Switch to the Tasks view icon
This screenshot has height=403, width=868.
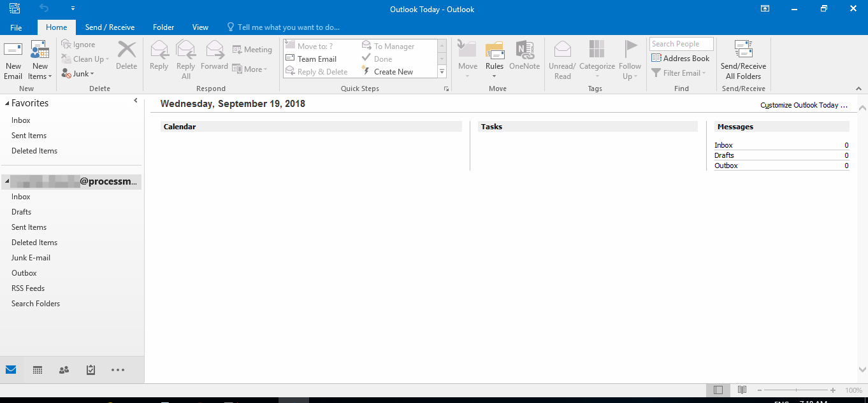(90, 370)
